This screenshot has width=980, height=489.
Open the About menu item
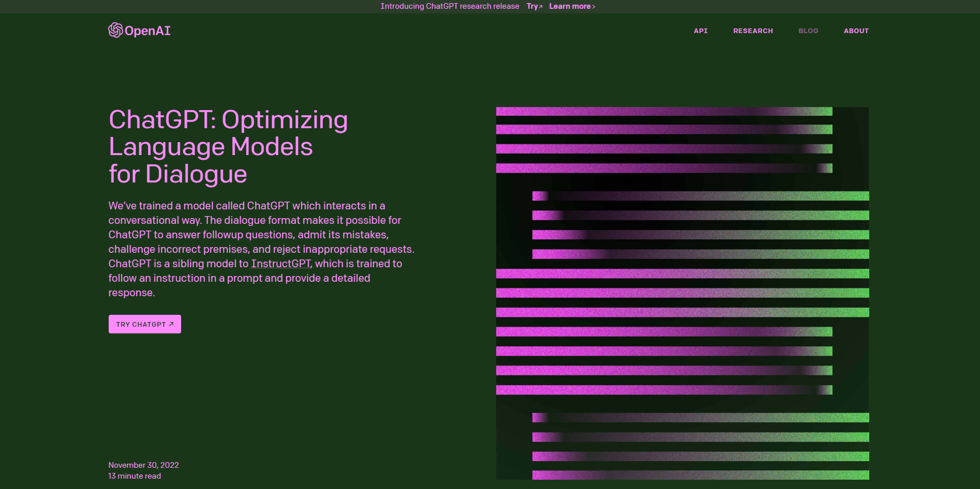point(856,31)
